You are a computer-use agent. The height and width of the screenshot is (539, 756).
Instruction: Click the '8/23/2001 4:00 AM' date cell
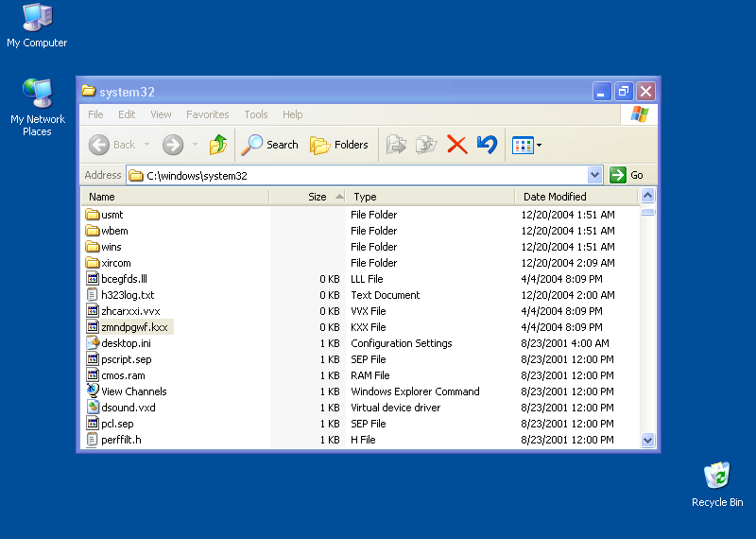(x=564, y=343)
